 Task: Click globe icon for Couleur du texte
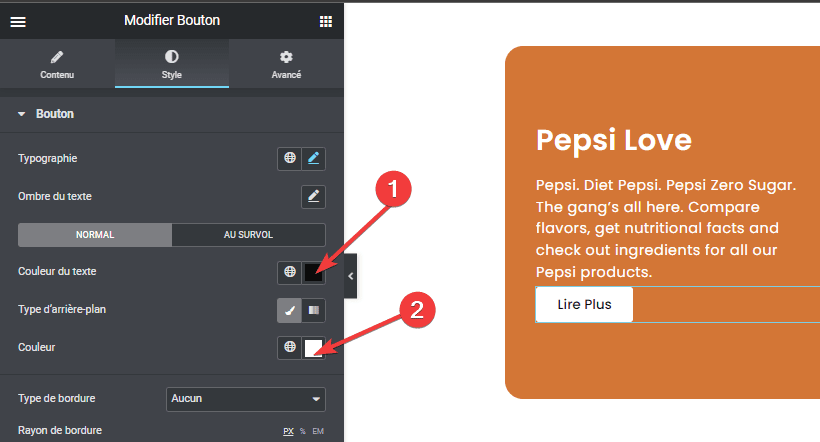tap(290, 272)
